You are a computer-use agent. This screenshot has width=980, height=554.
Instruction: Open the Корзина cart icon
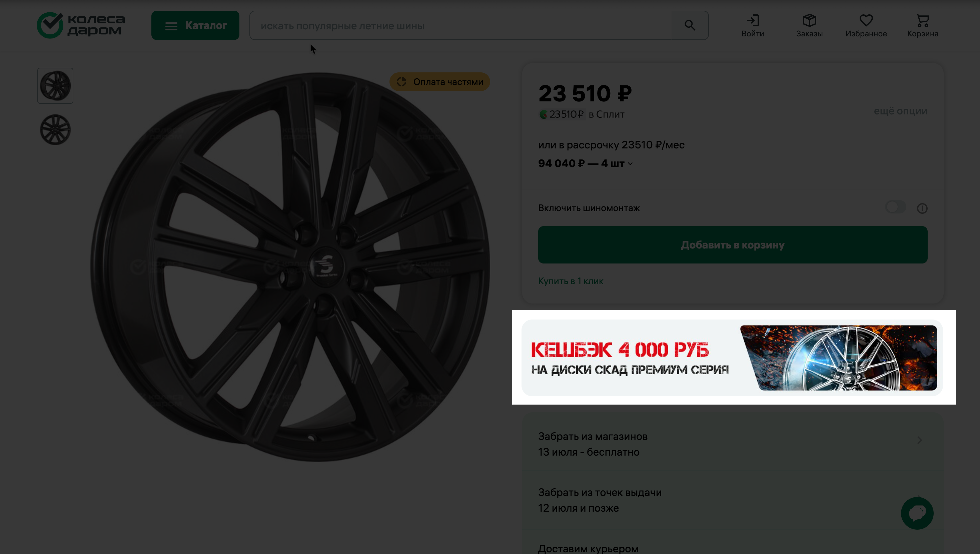[x=923, y=25]
